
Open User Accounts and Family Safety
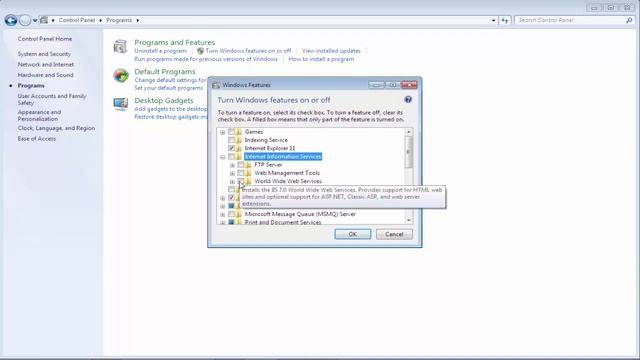(52, 99)
